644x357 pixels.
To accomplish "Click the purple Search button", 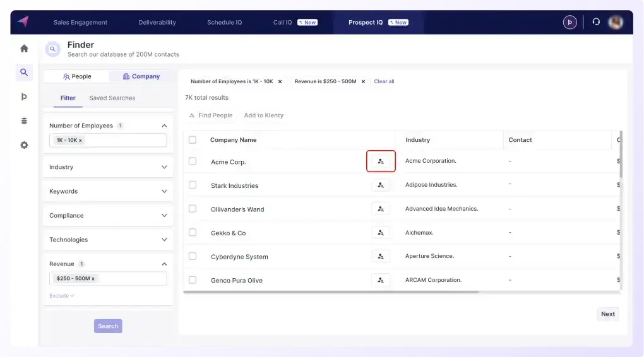I will click(108, 326).
